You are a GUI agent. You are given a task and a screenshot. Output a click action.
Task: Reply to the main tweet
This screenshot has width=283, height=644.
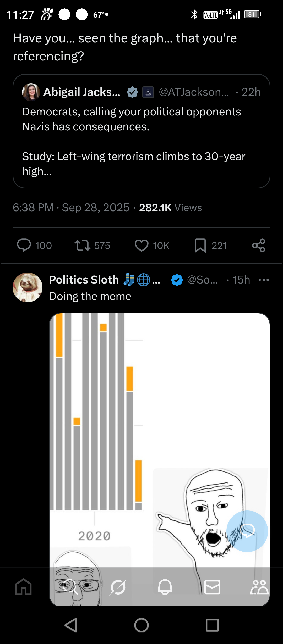tap(24, 246)
